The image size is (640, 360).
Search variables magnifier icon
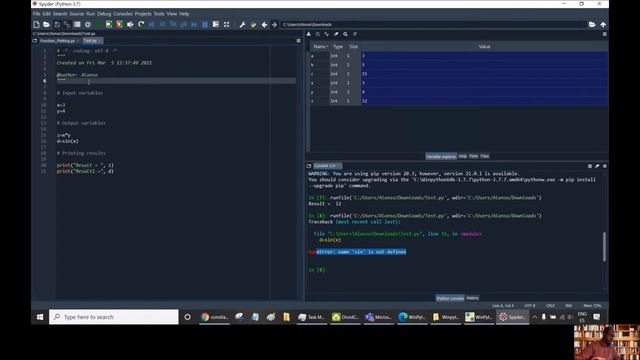tap(345, 34)
